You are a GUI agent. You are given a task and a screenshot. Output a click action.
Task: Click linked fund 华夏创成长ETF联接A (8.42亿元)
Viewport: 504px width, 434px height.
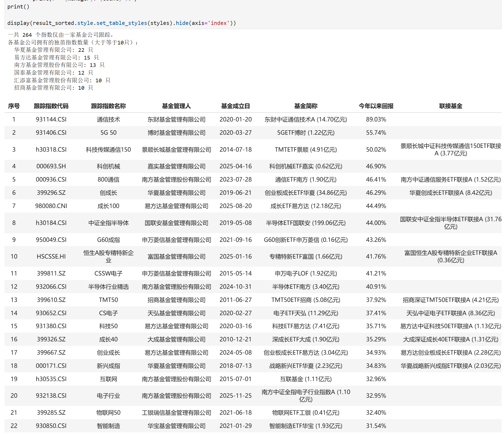point(451,193)
